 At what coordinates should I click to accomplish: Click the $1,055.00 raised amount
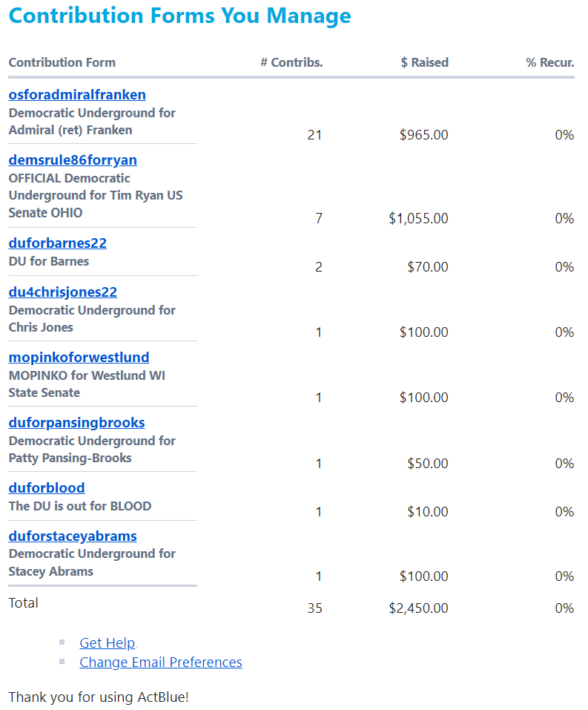coord(418,219)
